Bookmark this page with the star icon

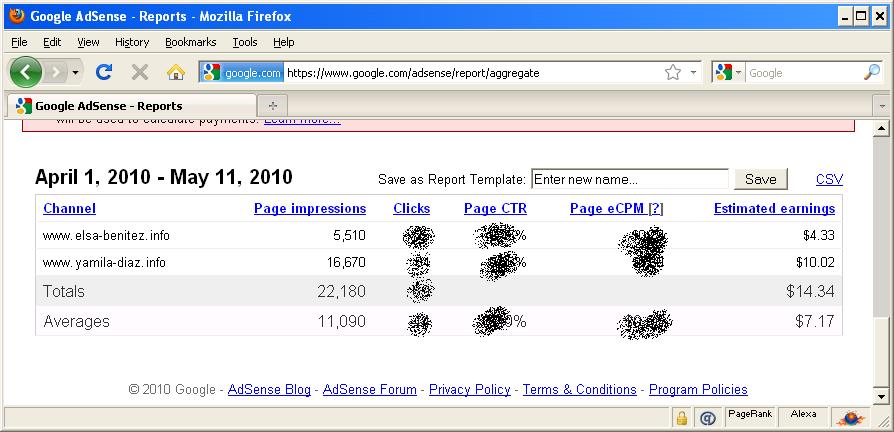(673, 72)
